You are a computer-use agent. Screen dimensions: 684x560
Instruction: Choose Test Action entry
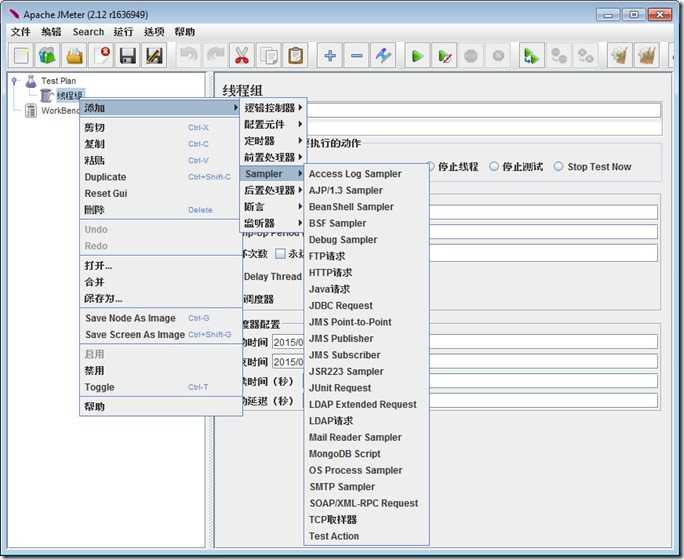coord(366,536)
